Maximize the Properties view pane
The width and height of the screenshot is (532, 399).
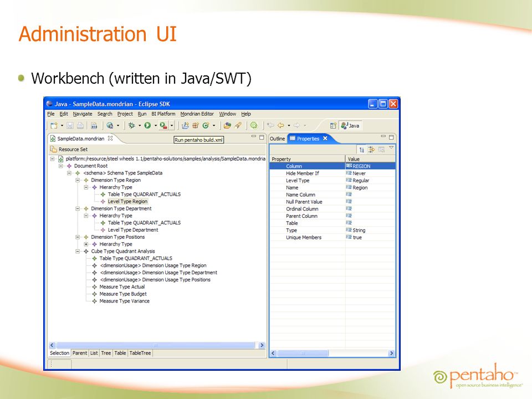(391, 137)
